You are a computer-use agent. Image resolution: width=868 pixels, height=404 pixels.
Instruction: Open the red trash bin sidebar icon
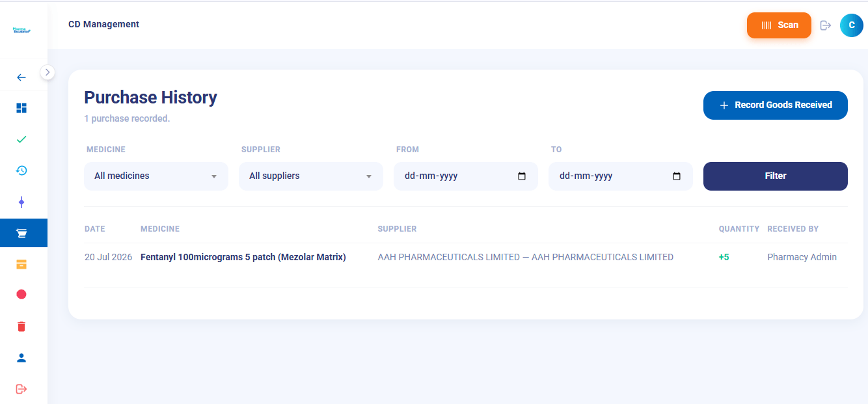pos(21,327)
